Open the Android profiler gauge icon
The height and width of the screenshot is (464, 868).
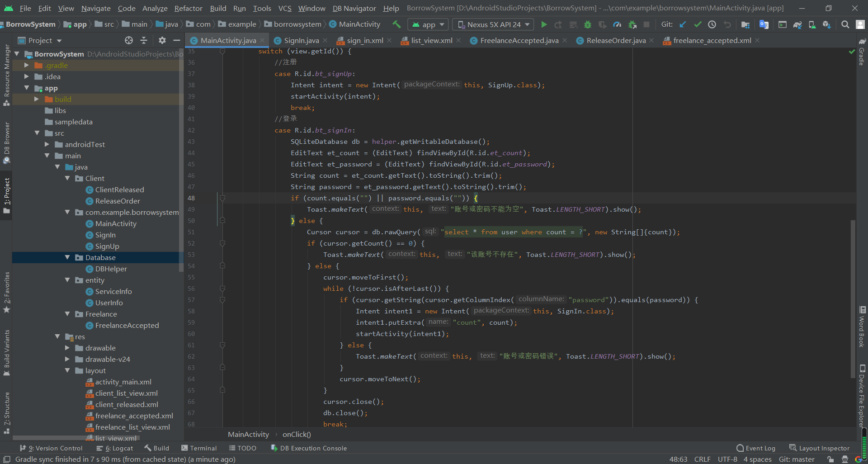coord(617,24)
